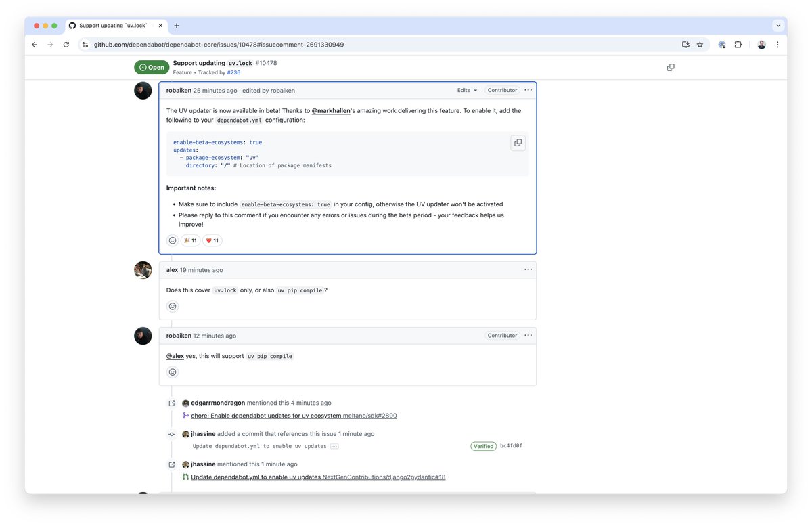
Task: Open robaiken's username on first comment
Action: 179,91
